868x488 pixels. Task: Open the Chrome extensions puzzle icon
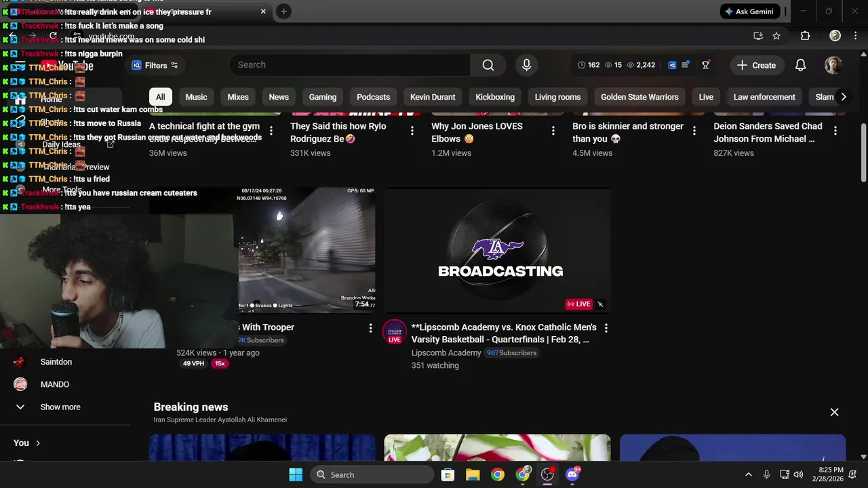coord(805,36)
